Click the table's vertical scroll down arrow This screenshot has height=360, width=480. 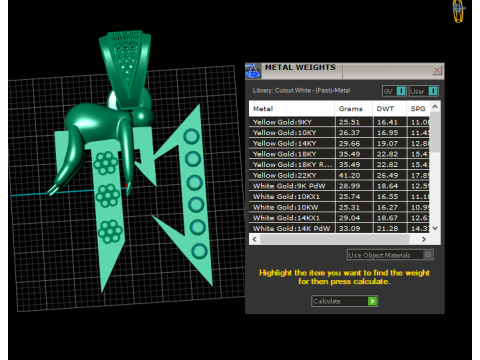435,228
